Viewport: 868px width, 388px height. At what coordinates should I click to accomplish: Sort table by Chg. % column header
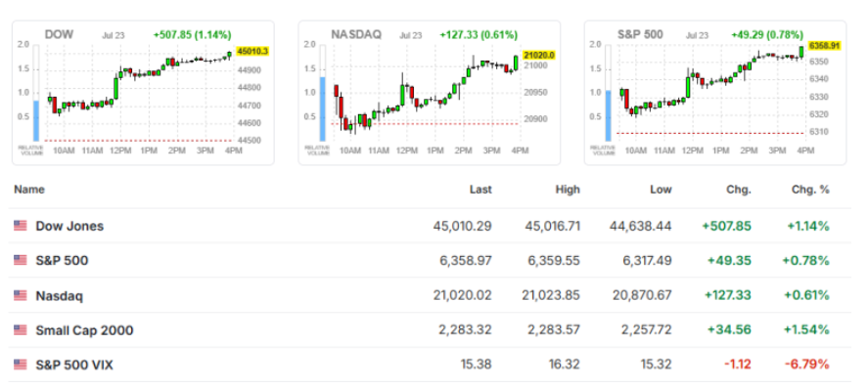(810, 190)
